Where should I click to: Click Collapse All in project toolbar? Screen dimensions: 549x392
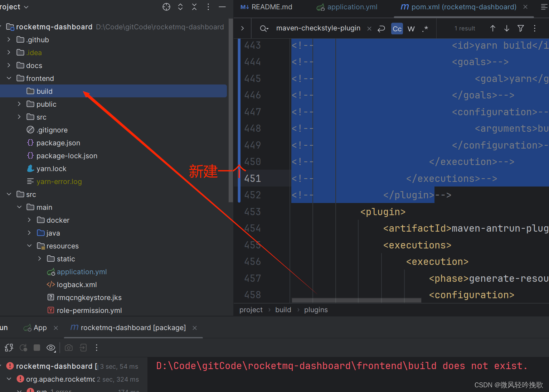coord(194,7)
